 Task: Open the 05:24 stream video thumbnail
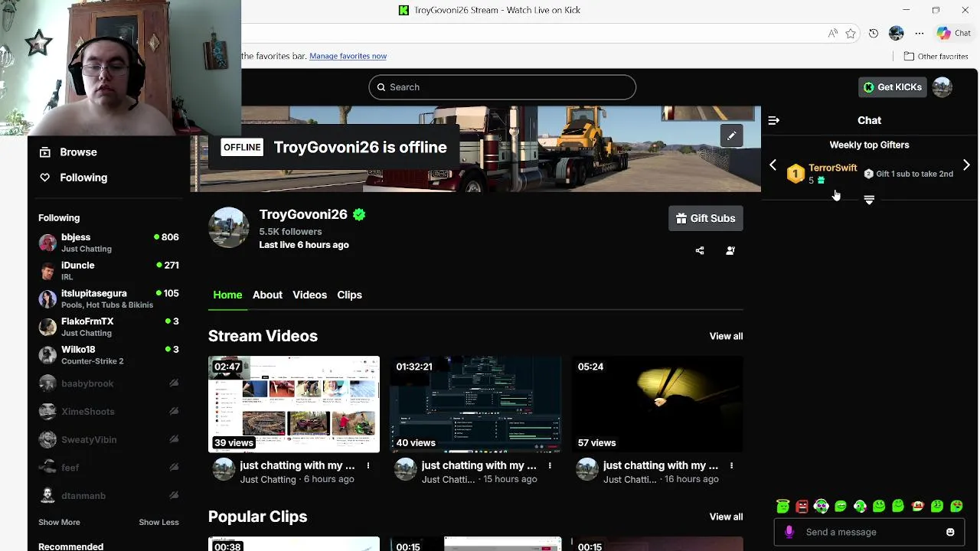tap(657, 404)
